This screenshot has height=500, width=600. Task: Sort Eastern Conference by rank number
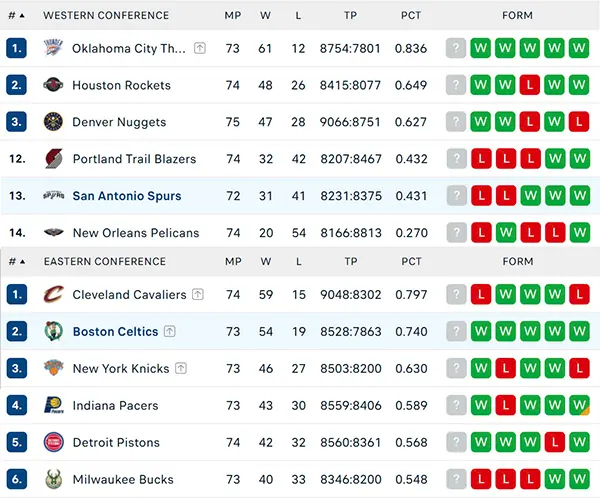coord(16,262)
